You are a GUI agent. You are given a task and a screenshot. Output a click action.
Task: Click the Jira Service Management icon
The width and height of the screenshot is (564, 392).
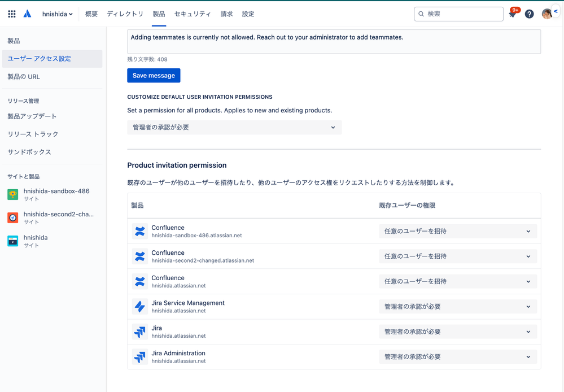139,307
